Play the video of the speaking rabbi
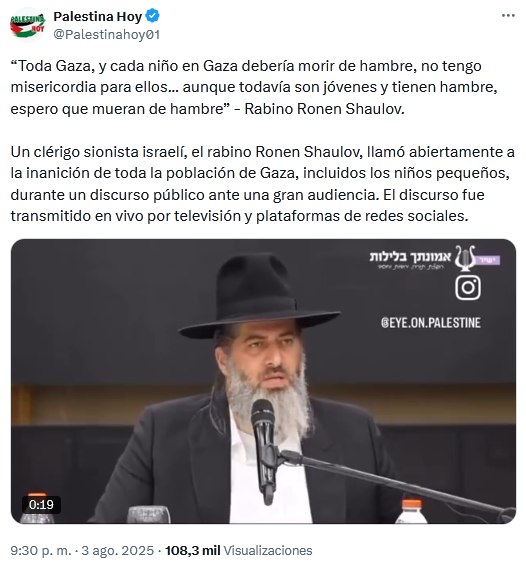Screen dimensions: 526x564 tap(263, 381)
